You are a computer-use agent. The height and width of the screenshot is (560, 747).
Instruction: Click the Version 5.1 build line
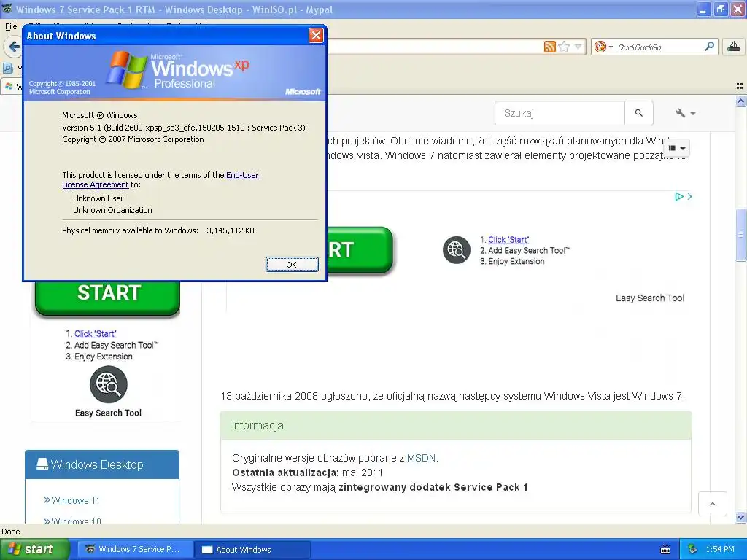(184, 128)
